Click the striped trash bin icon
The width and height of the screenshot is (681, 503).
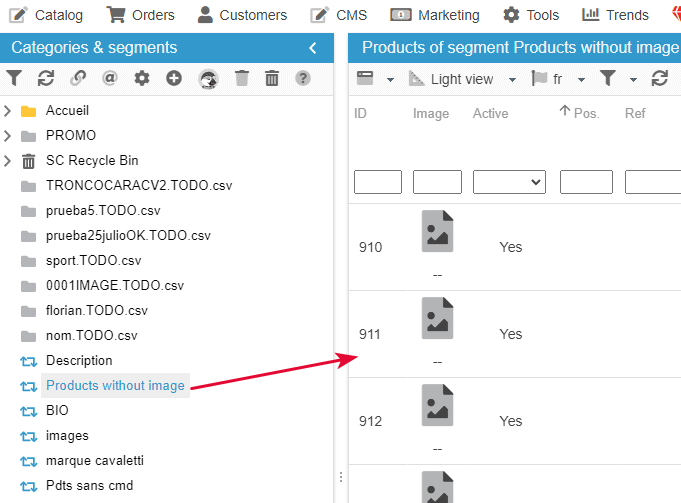click(x=272, y=78)
